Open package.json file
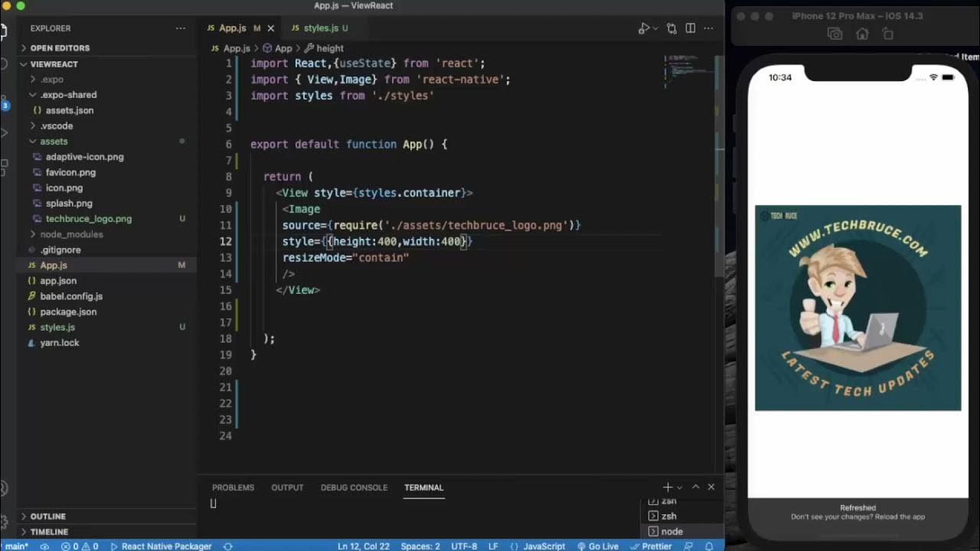Screen dimensions: 980x551 [106, 311]
